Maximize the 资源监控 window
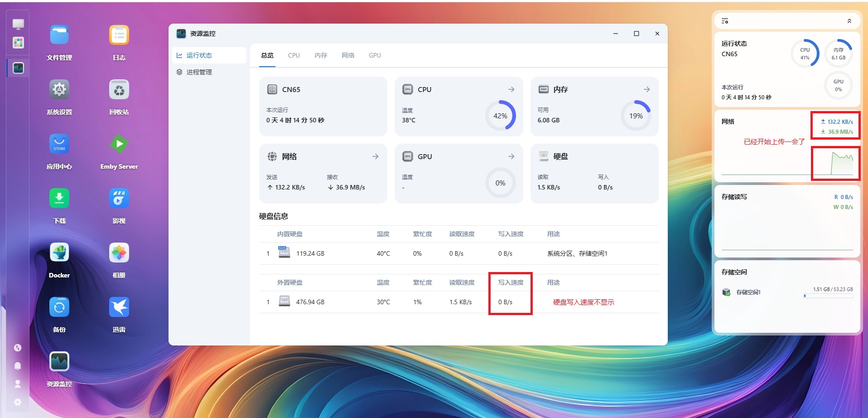The width and height of the screenshot is (868, 418). [x=637, y=34]
